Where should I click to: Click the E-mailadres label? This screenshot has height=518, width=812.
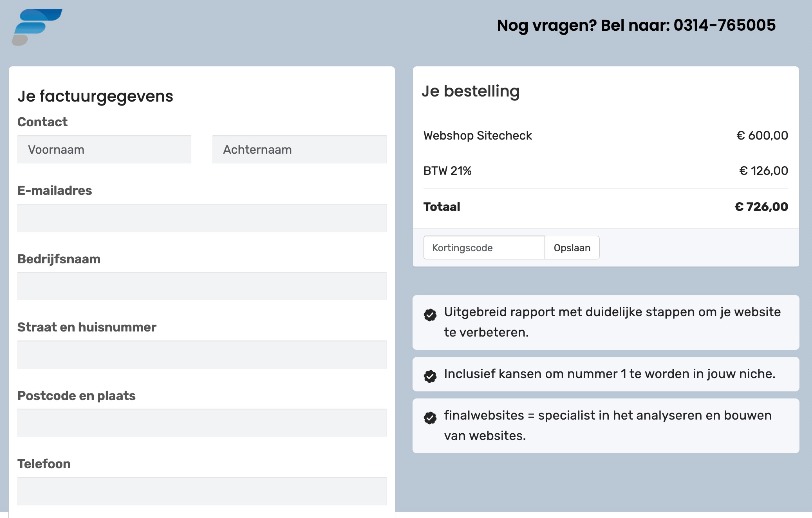pos(55,190)
